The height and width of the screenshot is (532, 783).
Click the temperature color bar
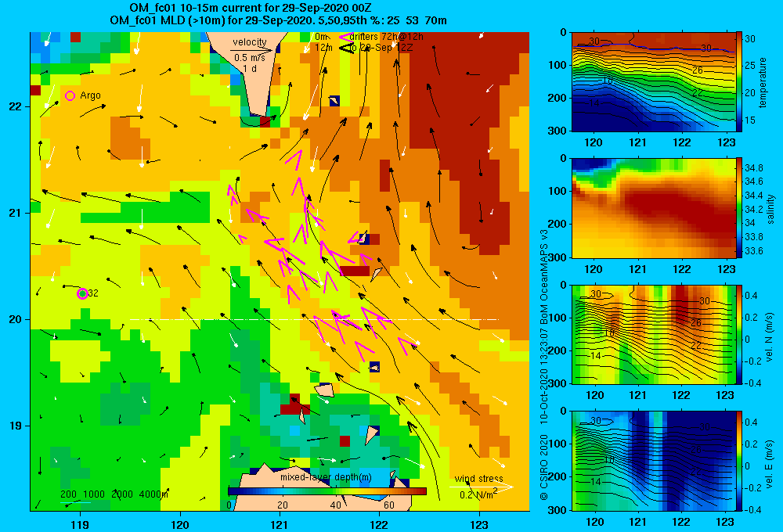click(739, 82)
